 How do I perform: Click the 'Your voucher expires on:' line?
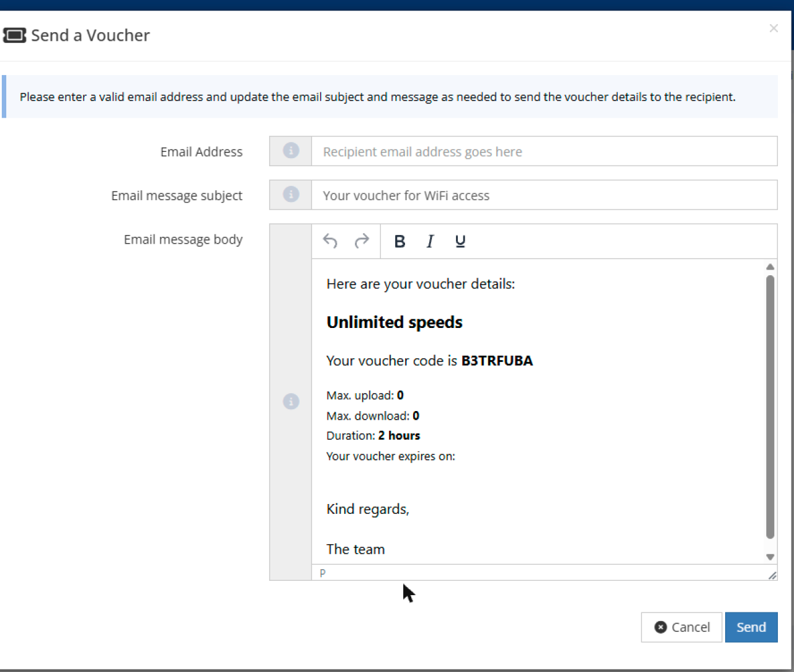coord(391,456)
